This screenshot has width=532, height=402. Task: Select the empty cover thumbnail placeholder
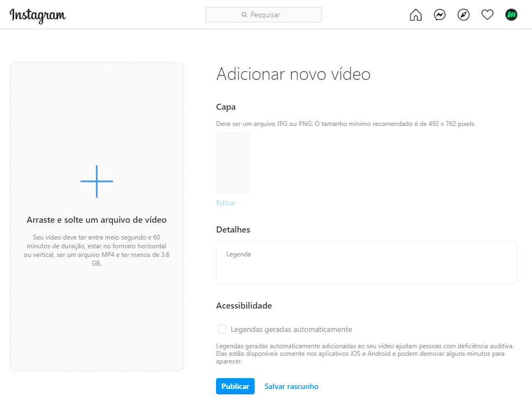[233, 163]
